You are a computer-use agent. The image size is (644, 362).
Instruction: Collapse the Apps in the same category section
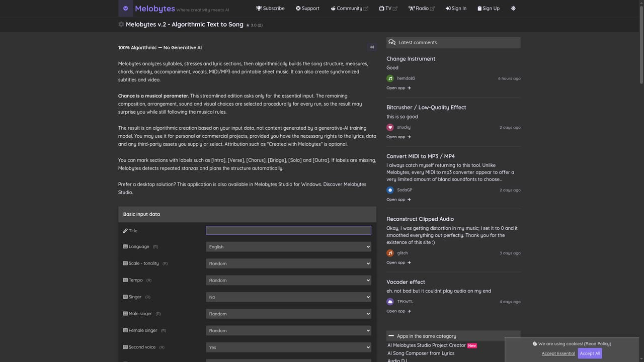(391, 336)
